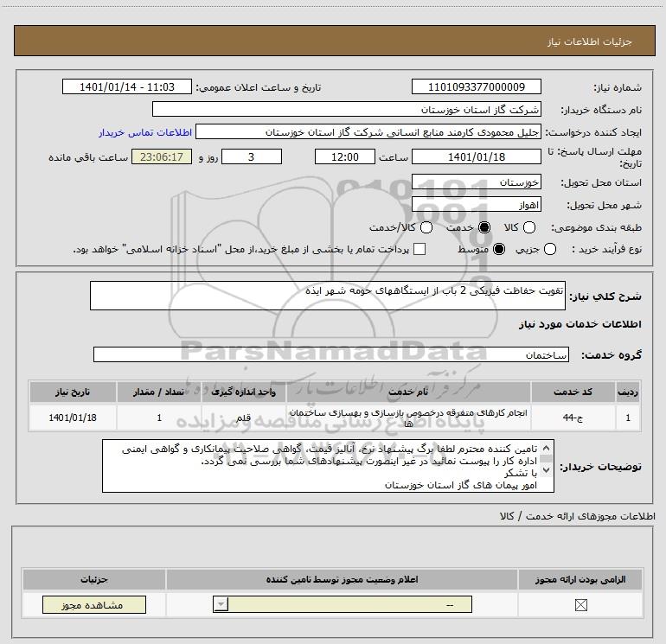Click the request creator field
666x644 pixels.
point(368,132)
